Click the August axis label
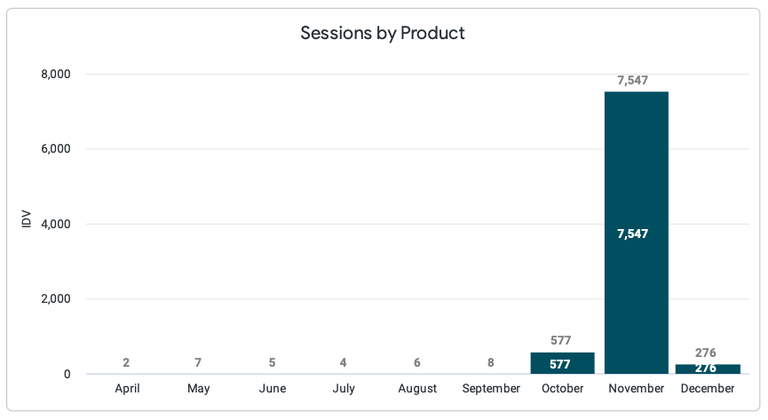Image resolution: width=768 pixels, height=420 pixels. (417, 388)
